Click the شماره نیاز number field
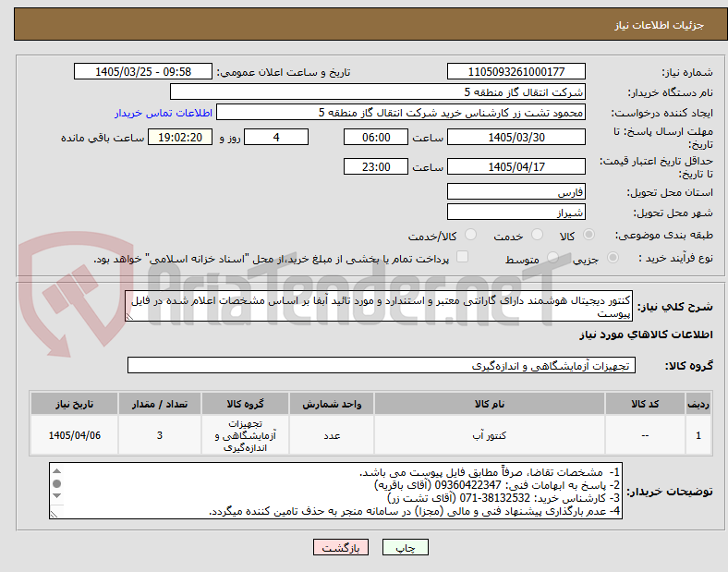 pos(516,72)
